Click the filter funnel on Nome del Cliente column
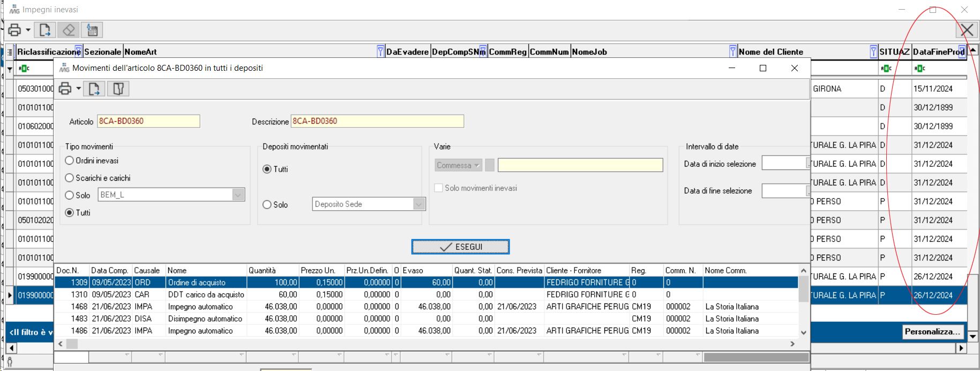The image size is (980, 371). [873, 51]
